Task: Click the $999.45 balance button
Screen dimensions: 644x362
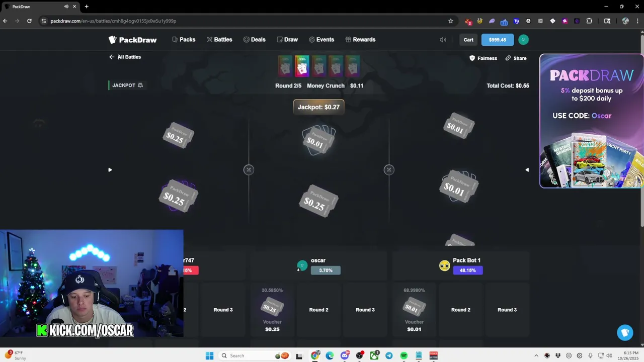Action: coord(497,40)
